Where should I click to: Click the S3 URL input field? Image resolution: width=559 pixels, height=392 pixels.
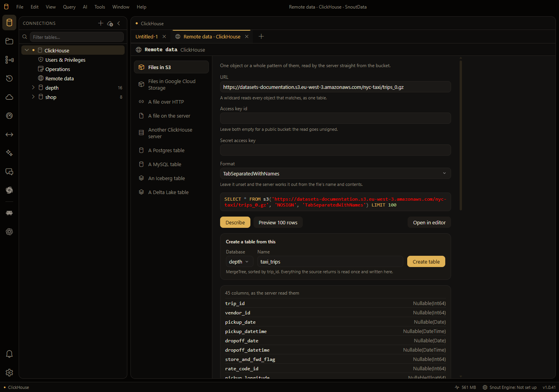click(x=335, y=87)
